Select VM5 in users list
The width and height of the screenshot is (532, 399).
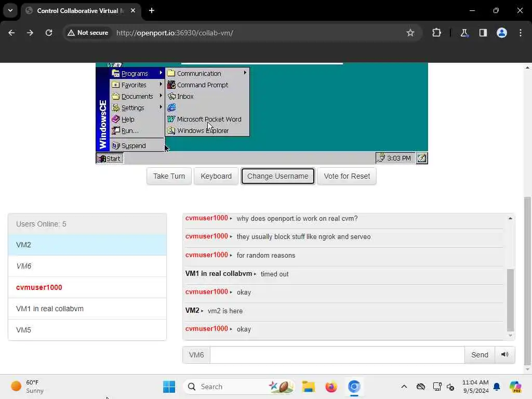coord(87,330)
